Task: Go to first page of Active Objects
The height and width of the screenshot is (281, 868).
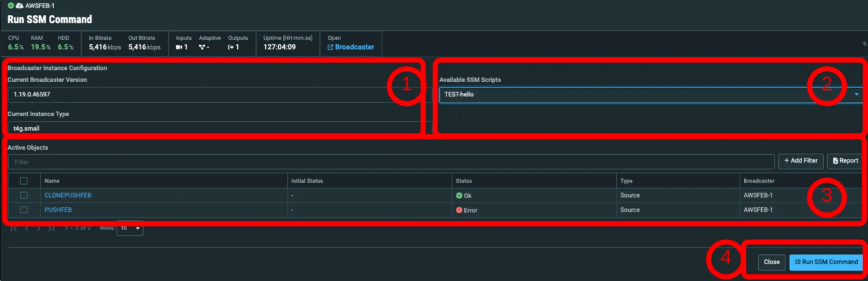Action: pyautogui.click(x=14, y=228)
